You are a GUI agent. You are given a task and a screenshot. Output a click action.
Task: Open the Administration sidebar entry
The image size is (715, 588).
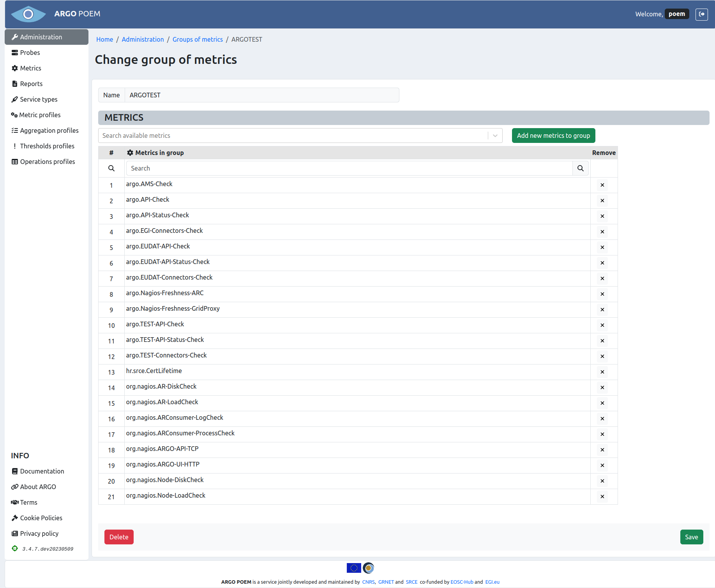(x=41, y=37)
